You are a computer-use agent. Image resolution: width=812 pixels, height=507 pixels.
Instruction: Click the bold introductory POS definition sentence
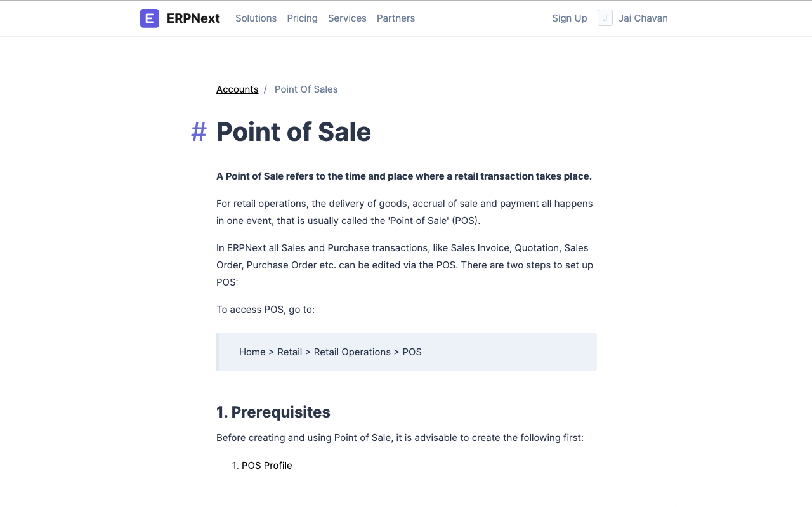coord(404,176)
